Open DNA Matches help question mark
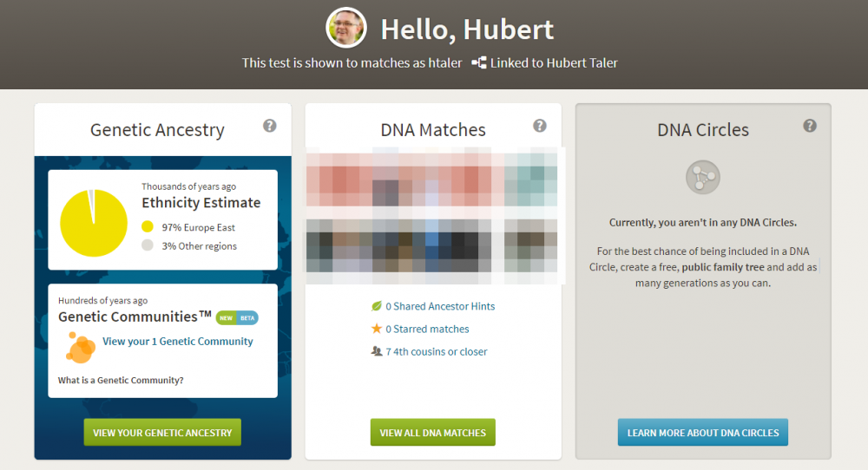Screen dimensions: 868x470 click(540, 126)
